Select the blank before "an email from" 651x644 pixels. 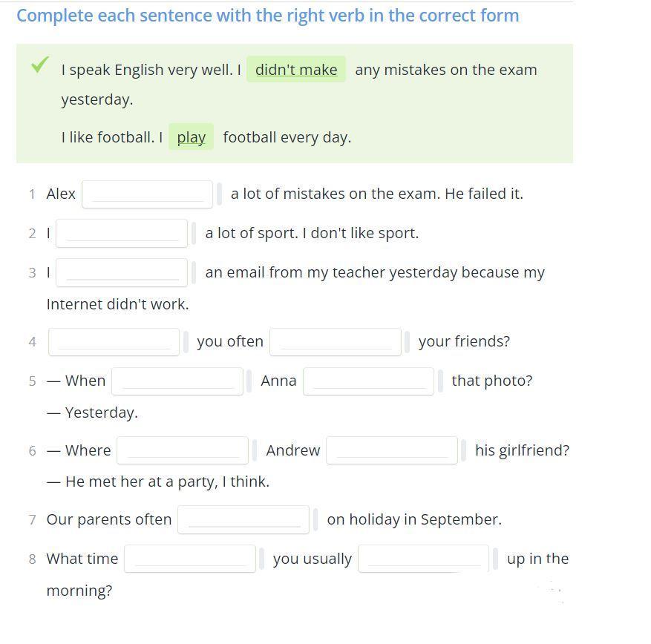click(122, 273)
